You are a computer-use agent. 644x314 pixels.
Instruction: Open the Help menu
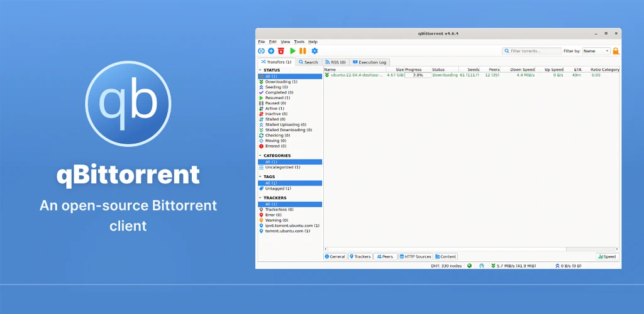pos(313,42)
